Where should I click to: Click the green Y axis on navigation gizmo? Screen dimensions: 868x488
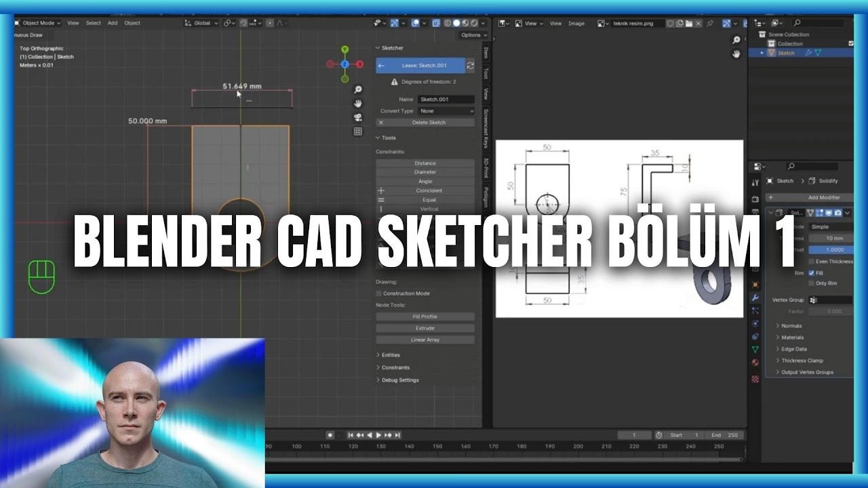coord(344,49)
